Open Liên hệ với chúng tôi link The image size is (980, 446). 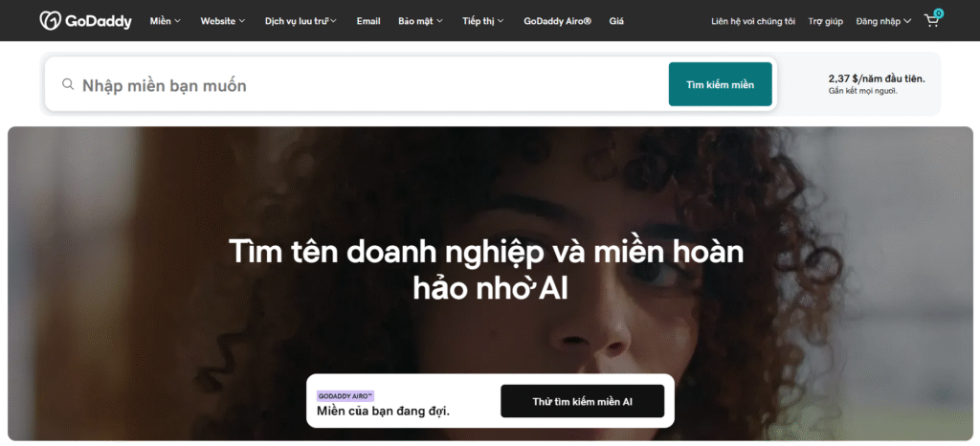pos(753,20)
